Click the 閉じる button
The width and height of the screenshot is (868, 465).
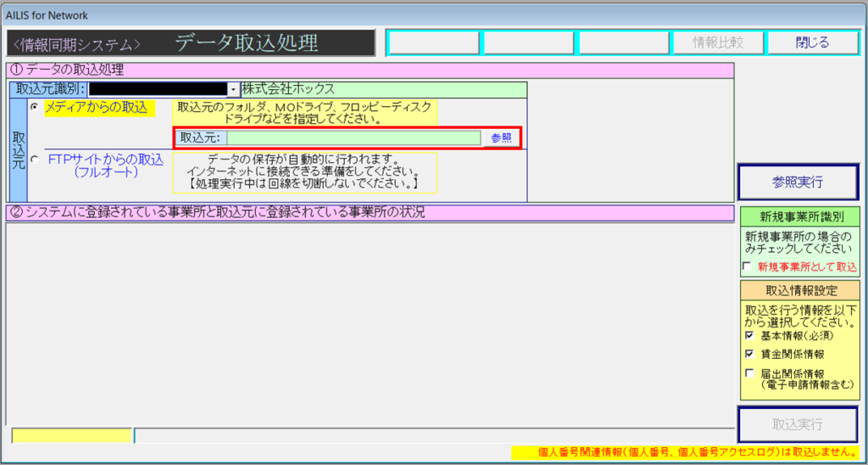pos(812,42)
